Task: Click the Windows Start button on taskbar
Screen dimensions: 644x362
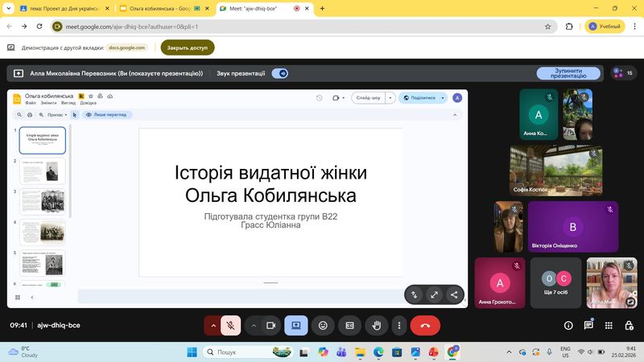Action: pyautogui.click(x=192, y=352)
